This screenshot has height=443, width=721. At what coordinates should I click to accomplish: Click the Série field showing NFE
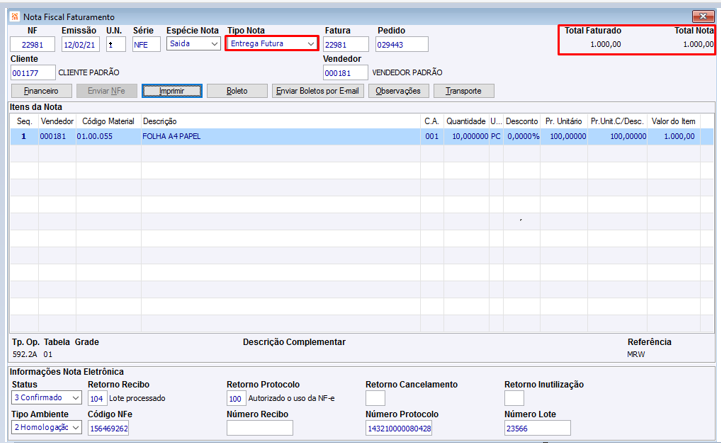[146, 45]
